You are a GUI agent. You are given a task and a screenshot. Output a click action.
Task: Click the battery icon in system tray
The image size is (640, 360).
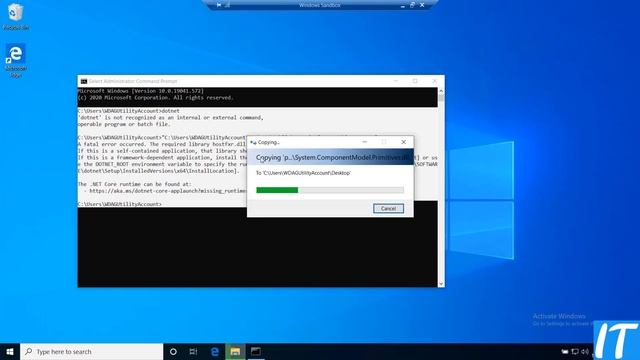[x=565, y=351]
